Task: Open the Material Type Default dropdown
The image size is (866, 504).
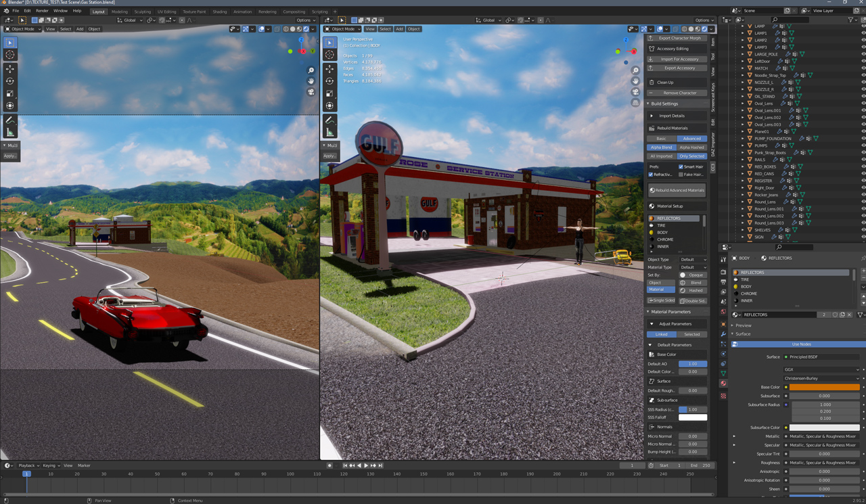Action: [693, 267]
